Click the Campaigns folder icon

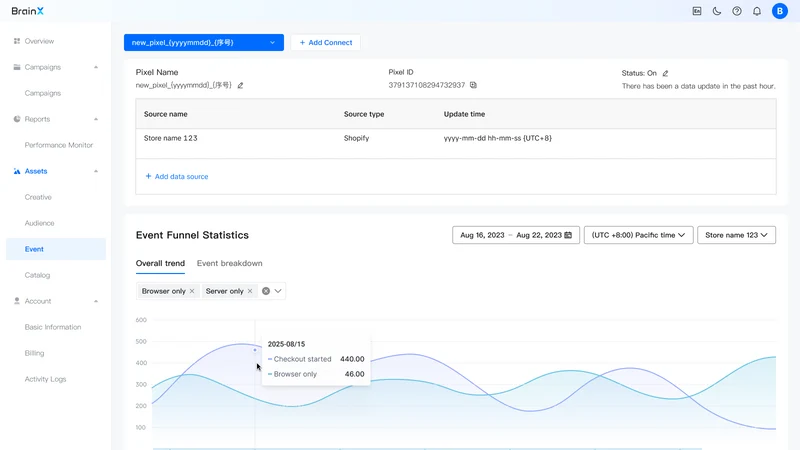click(17, 67)
